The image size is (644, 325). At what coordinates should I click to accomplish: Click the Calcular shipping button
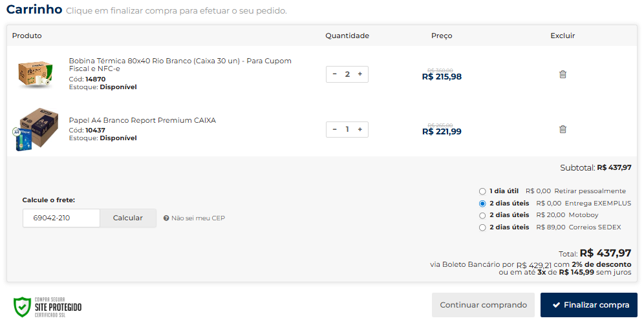coord(128,218)
